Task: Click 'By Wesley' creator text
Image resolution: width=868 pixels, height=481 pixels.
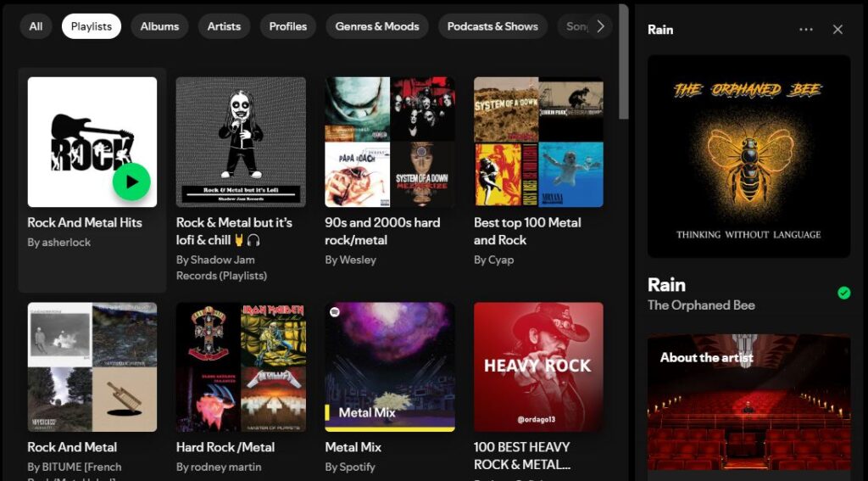Action: pyautogui.click(x=350, y=260)
